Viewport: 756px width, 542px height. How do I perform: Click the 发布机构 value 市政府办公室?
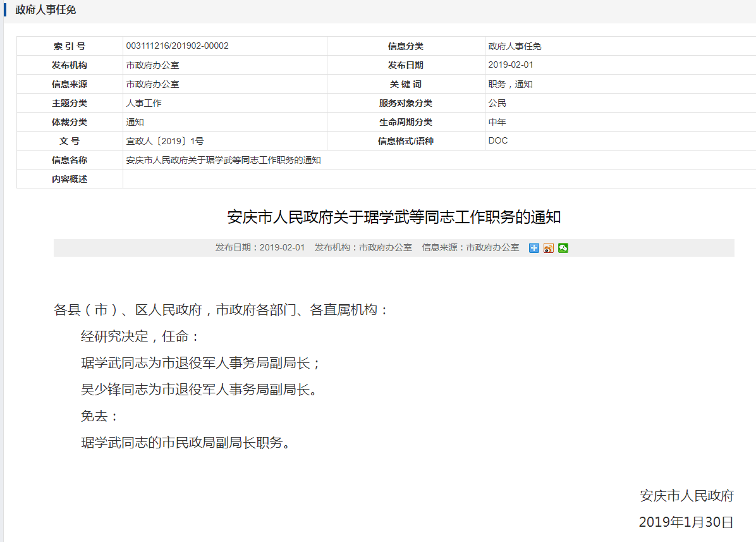[x=153, y=65]
